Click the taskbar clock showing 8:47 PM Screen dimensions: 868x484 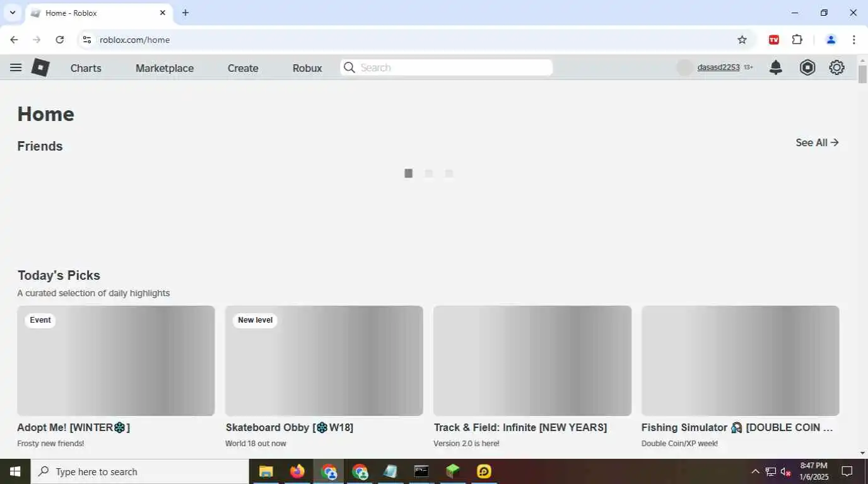tap(813, 471)
